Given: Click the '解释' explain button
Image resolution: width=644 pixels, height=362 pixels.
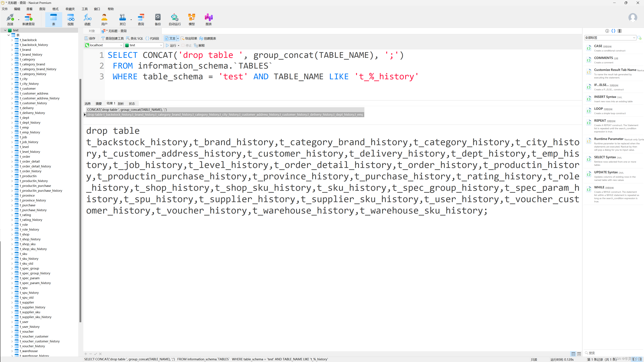Looking at the screenshot, I should pyautogui.click(x=201, y=46).
